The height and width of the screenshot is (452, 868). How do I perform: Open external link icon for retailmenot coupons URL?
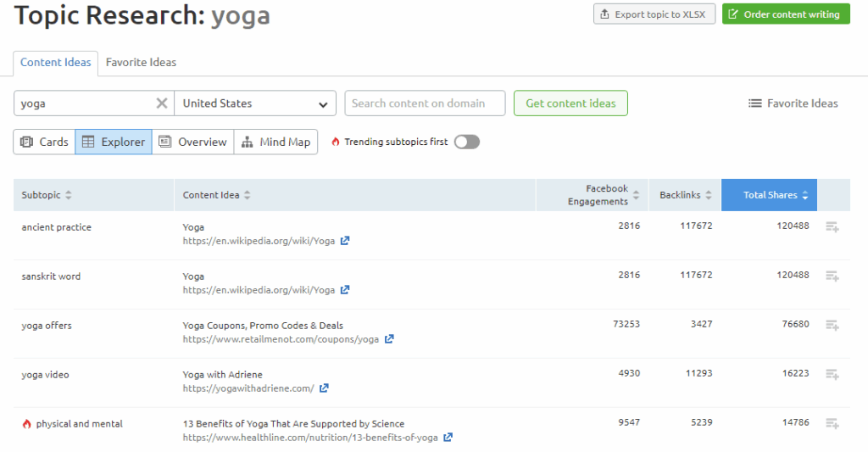(x=389, y=339)
